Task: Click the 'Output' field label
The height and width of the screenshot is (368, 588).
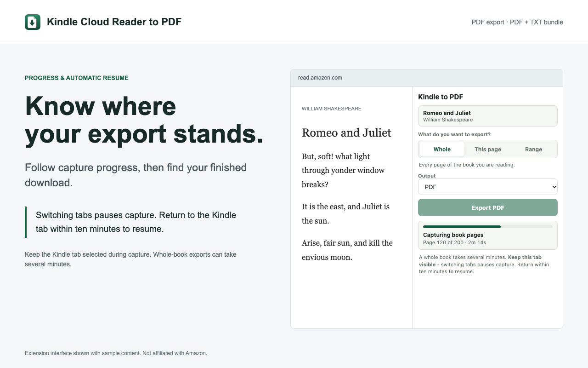Action: [x=427, y=176]
